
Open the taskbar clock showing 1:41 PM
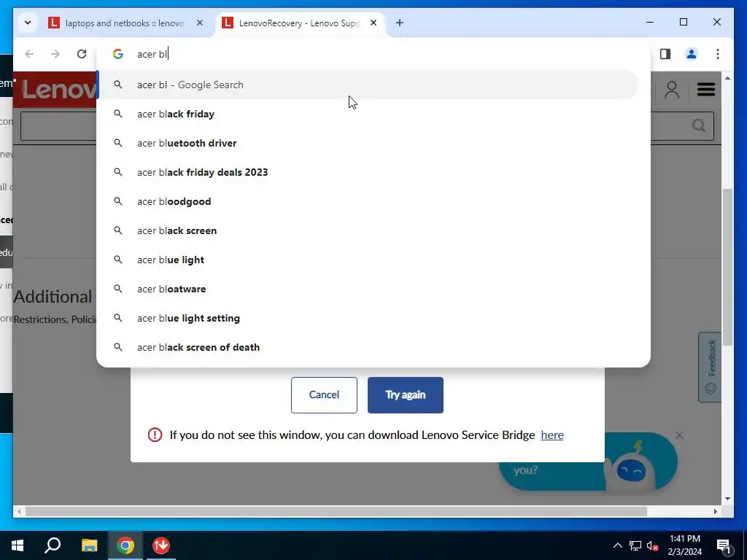[684, 545]
